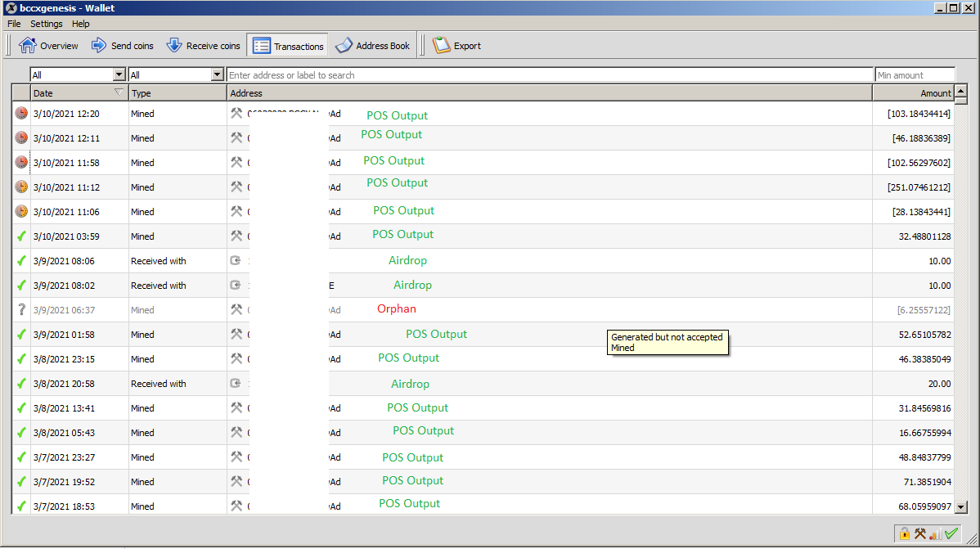Click the network connections bars icon

click(x=936, y=534)
